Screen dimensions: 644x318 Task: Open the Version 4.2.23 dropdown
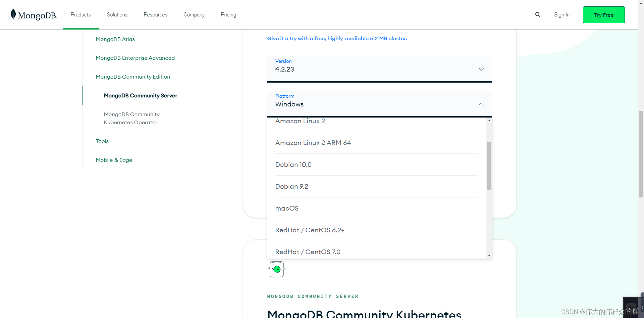pos(379,69)
